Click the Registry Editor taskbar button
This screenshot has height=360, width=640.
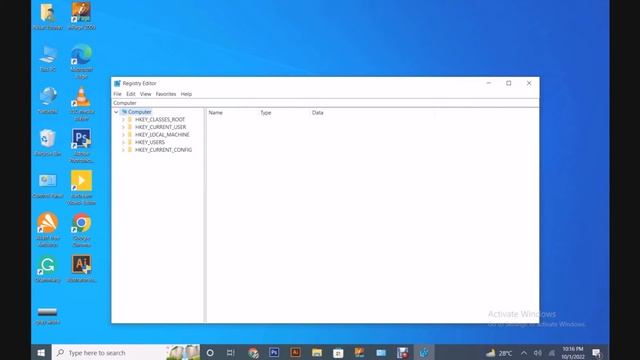coord(424,353)
